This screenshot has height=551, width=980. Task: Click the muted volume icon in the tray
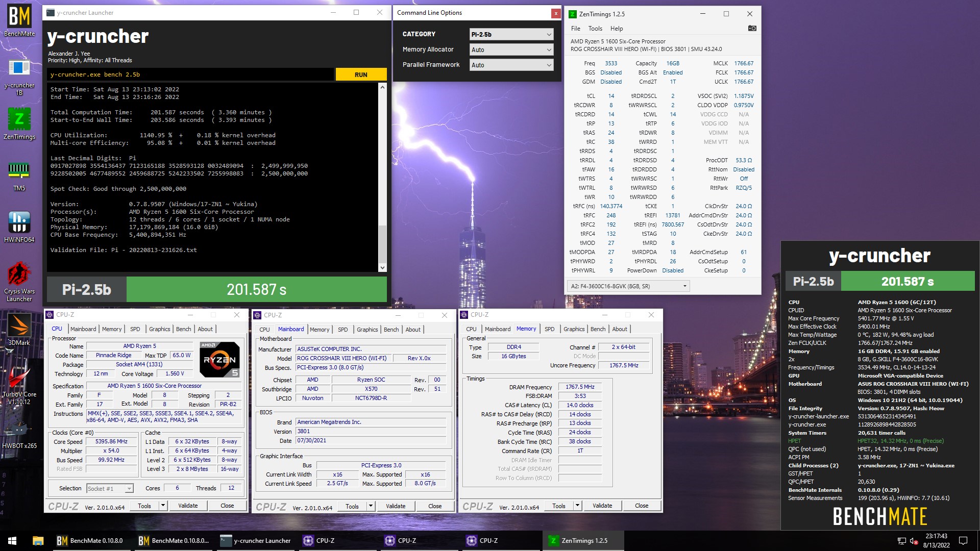[x=914, y=541]
